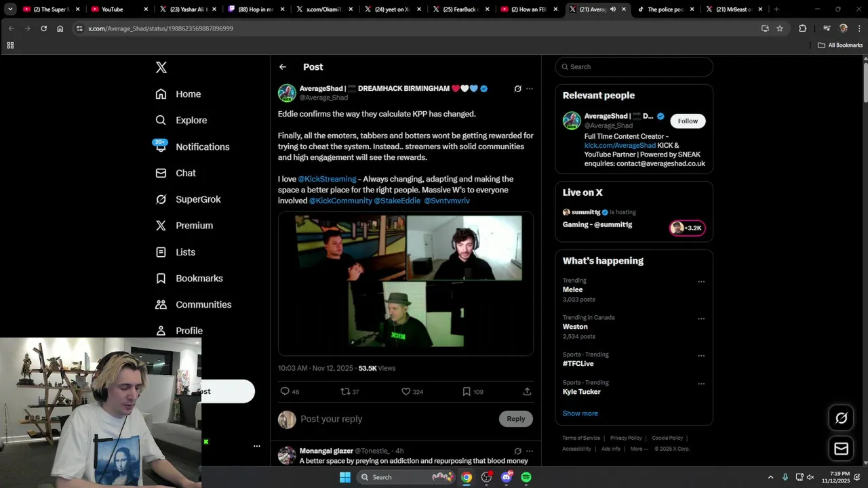The height and width of the screenshot is (488, 868).
Task: Click the address bar URL
Action: (161, 28)
